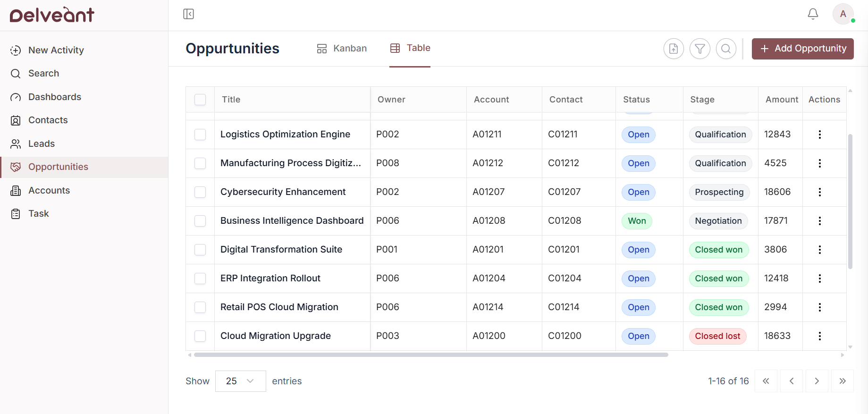
Task: Select all rows with header checkbox
Action: [200, 100]
